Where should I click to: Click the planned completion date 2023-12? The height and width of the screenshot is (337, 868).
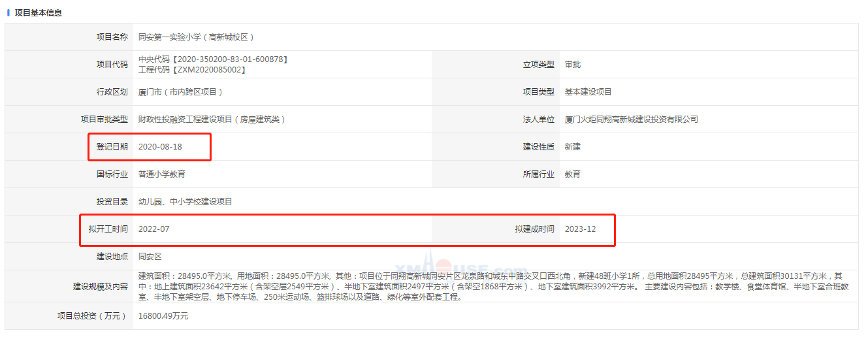[x=580, y=229]
